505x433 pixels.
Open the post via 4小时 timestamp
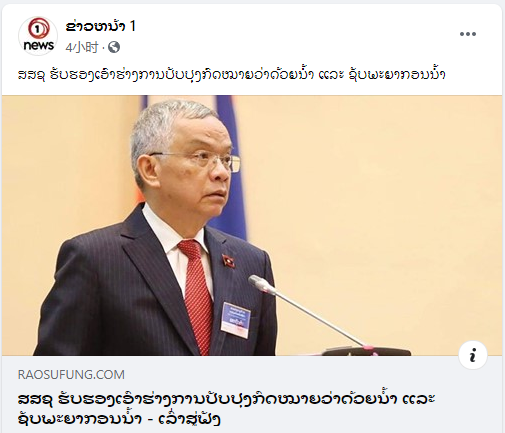[82, 48]
